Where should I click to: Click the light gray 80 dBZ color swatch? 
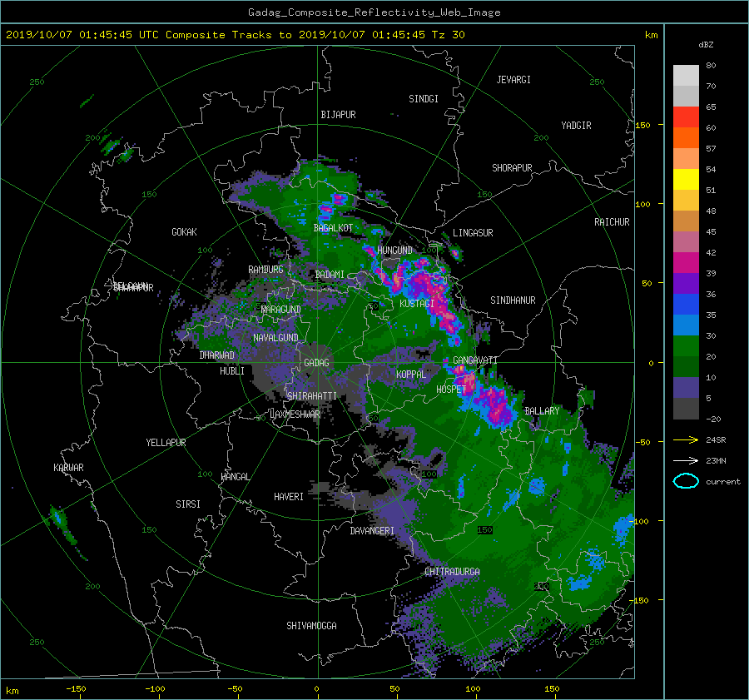point(686,75)
